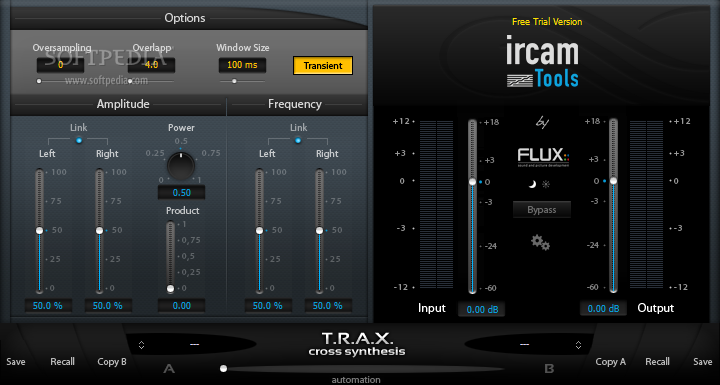Click the Overlapp value field
This screenshot has width=720, height=385.
151,65
